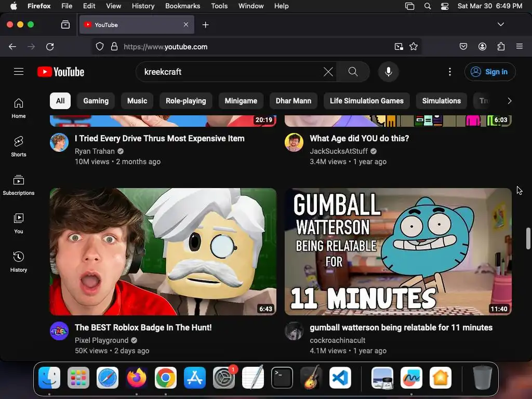This screenshot has width=532, height=399.
Task: Go back with browser back arrow
Action: pos(12,46)
